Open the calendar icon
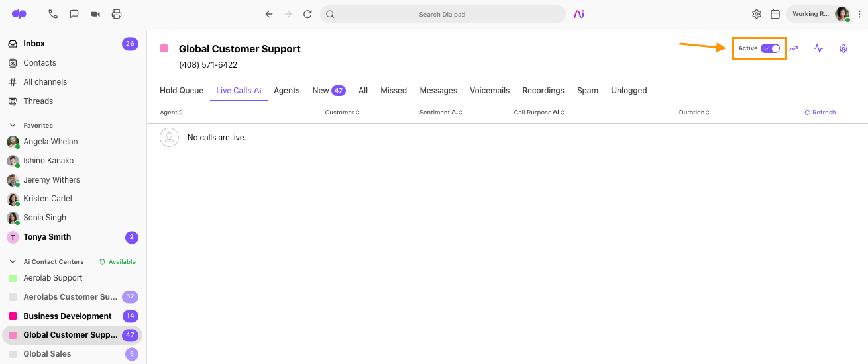The image size is (868, 364). [775, 14]
